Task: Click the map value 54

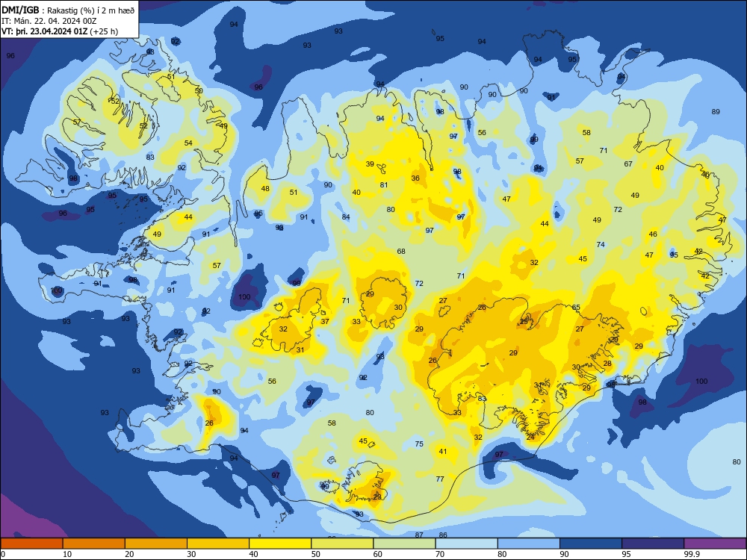Action: (x=188, y=143)
